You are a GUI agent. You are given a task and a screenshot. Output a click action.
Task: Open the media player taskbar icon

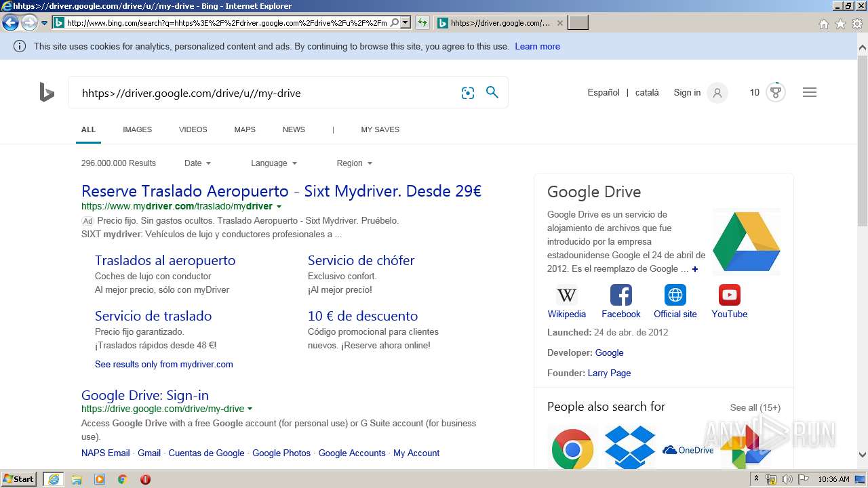click(100, 479)
